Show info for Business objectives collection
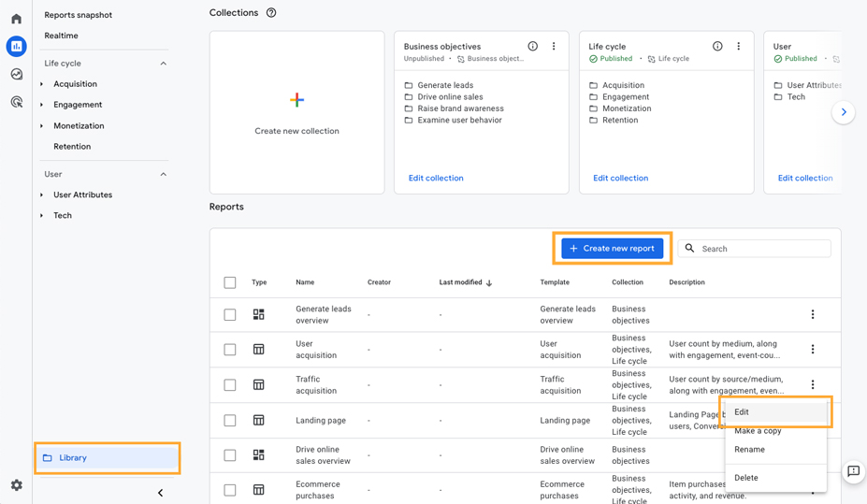The width and height of the screenshot is (867, 504). point(532,46)
